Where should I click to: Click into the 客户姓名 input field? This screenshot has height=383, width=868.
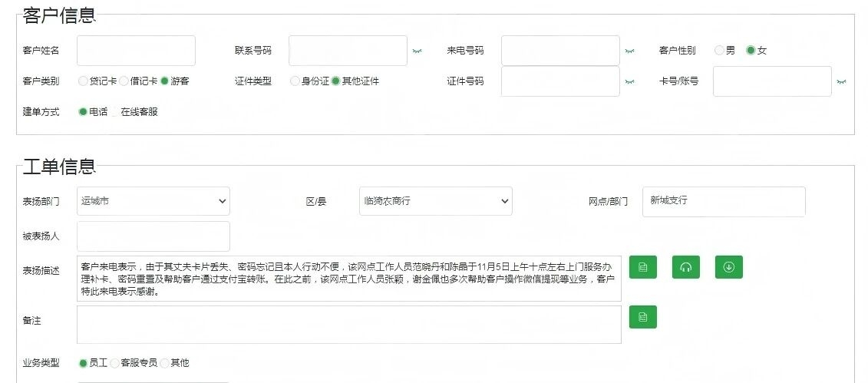pos(136,51)
